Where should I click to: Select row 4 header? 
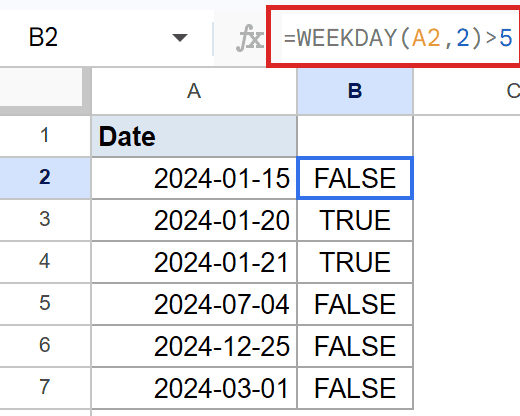click(45, 262)
